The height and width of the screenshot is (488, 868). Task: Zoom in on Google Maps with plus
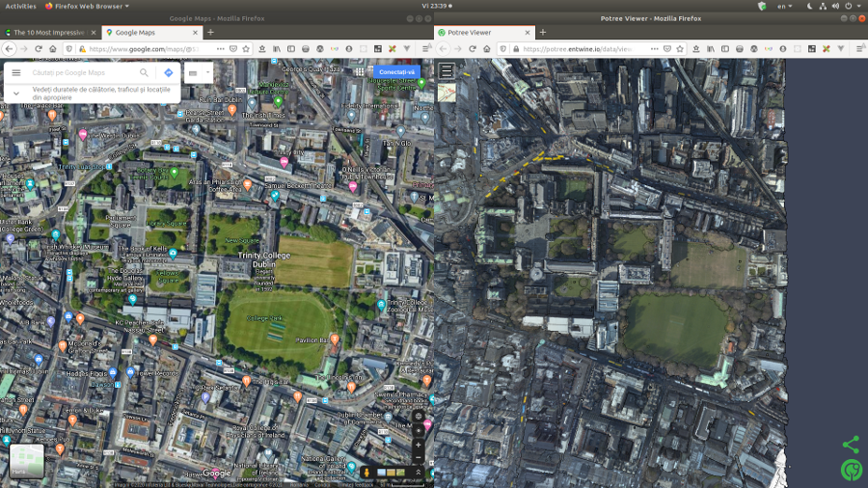pyautogui.click(x=419, y=445)
